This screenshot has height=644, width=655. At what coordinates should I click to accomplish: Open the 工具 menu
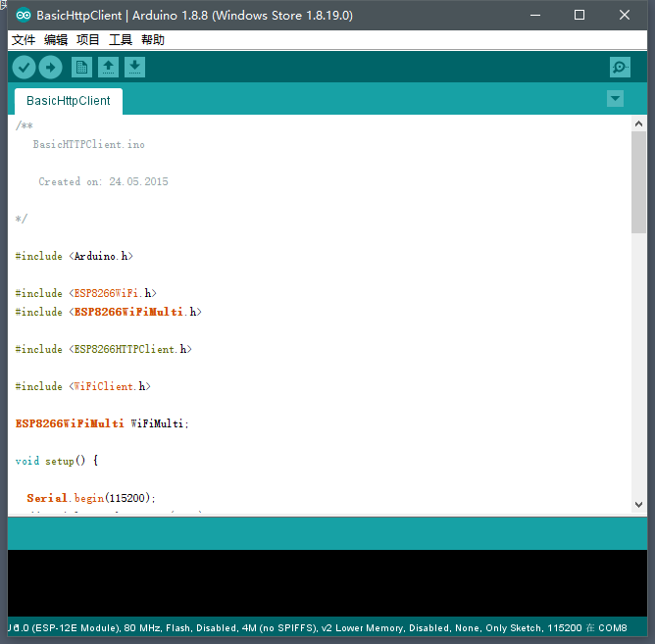(121, 40)
